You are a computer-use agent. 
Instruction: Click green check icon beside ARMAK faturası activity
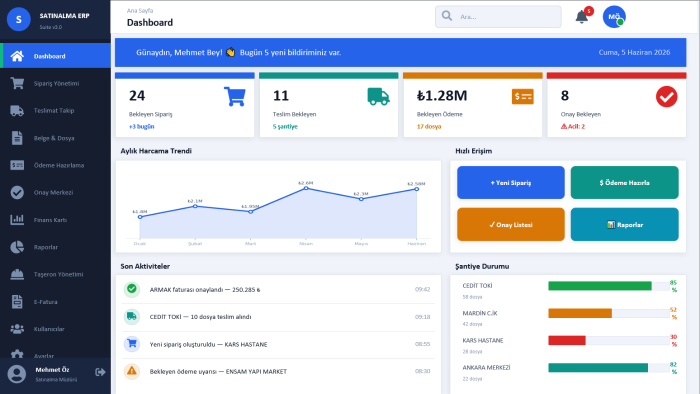(x=132, y=289)
